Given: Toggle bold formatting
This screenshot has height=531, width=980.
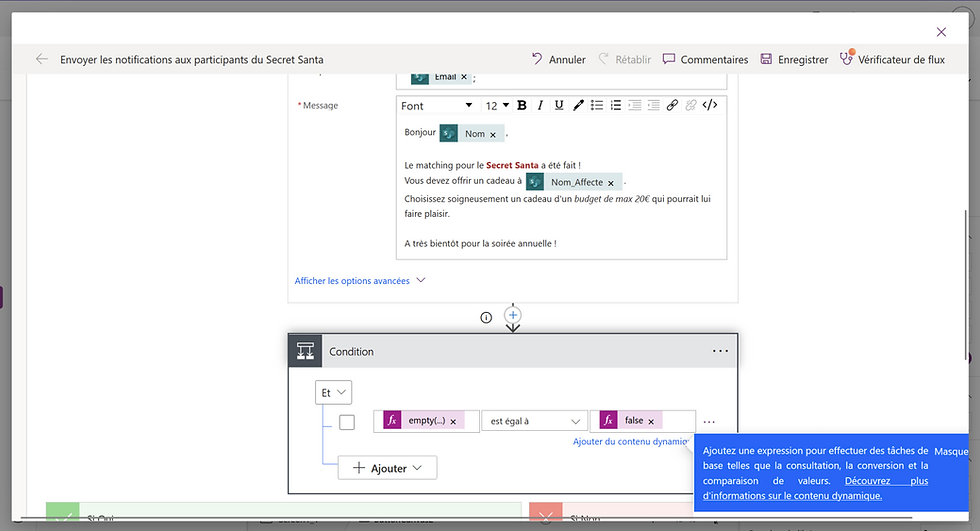Looking at the screenshot, I should click(522, 105).
